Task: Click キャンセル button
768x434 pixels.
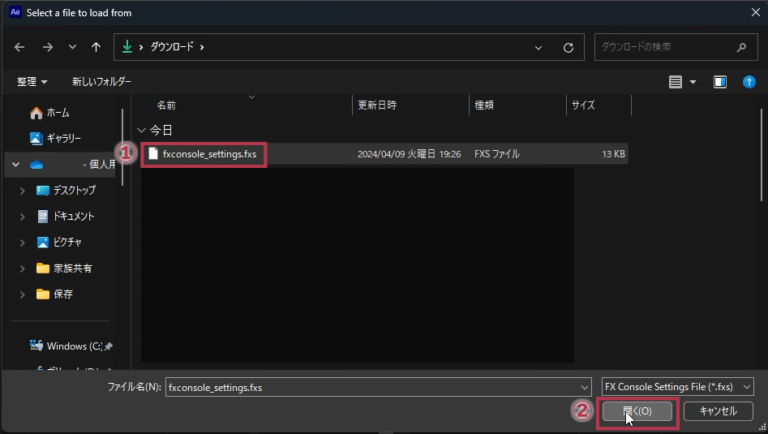Action: [718, 411]
